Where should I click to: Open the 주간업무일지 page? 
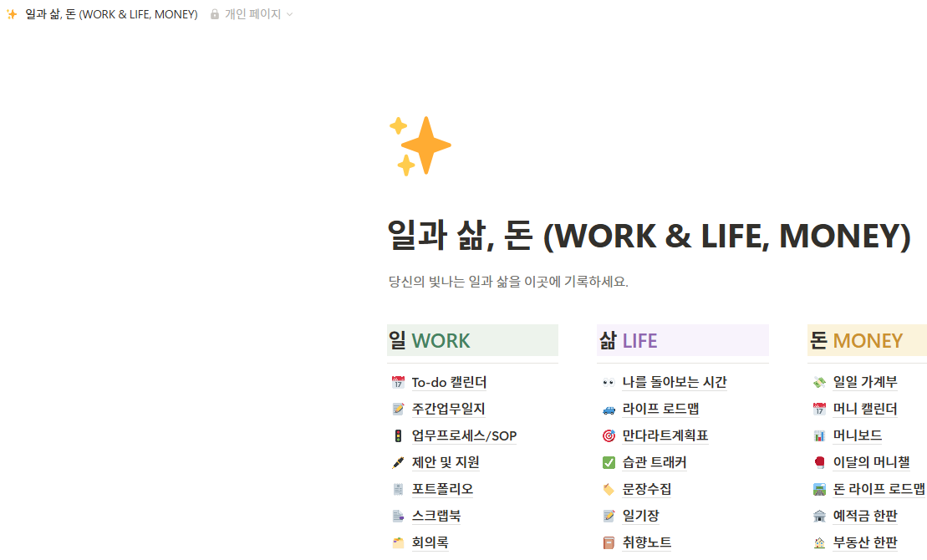point(448,410)
